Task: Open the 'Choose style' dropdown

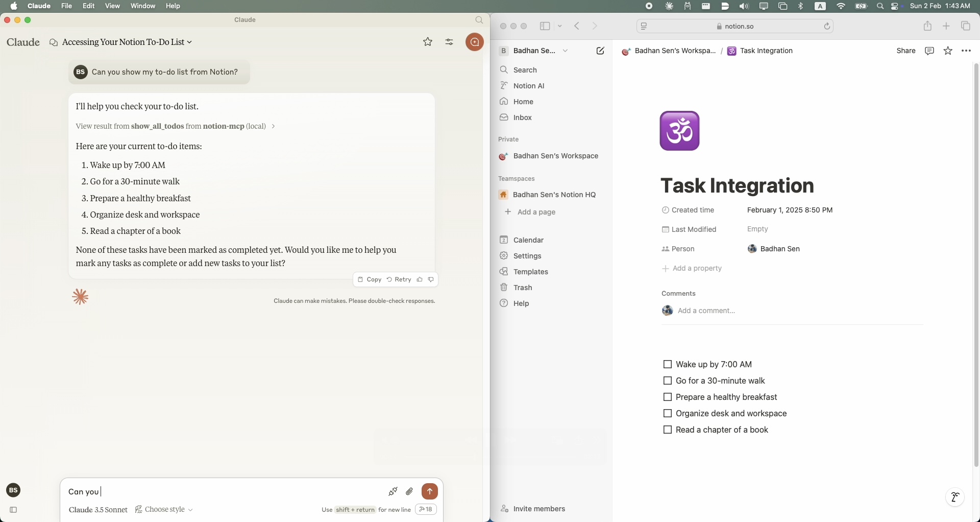Action: coord(164,510)
